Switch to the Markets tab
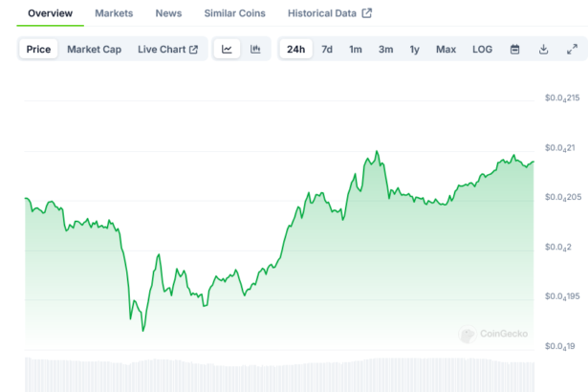Screen dimensions: 588x392 point(114,13)
